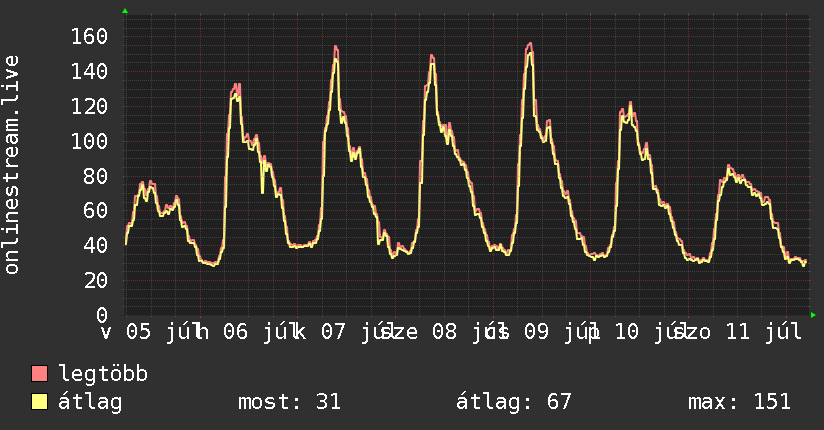Click the y-axis label 140
824x430 pixels.
tap(89, 71)
